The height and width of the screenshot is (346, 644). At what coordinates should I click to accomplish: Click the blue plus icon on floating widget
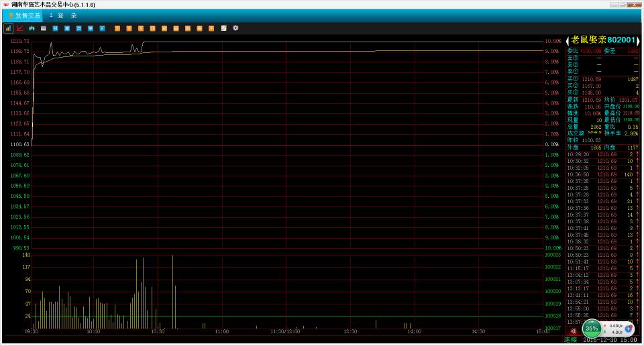[x=628, y=329]
